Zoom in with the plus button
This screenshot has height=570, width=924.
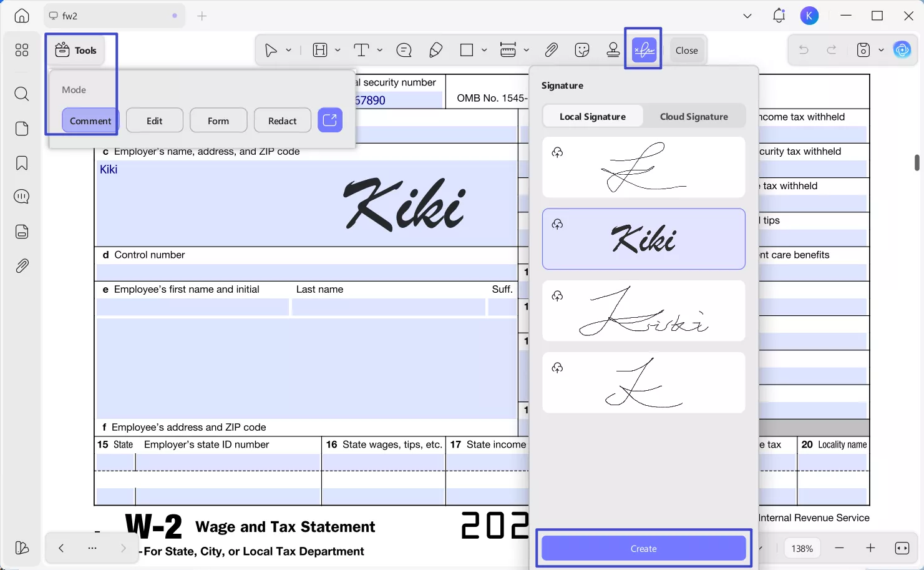point(870,548)
